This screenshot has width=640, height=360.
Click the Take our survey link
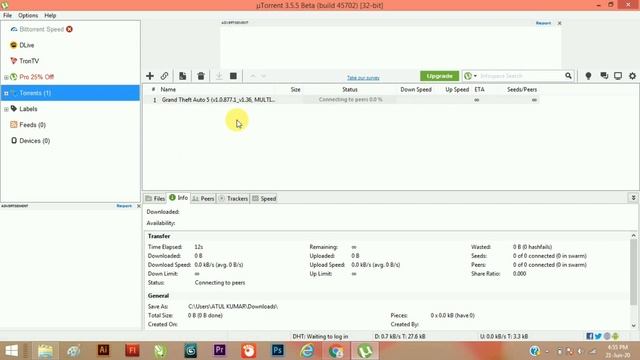[363, 78]
